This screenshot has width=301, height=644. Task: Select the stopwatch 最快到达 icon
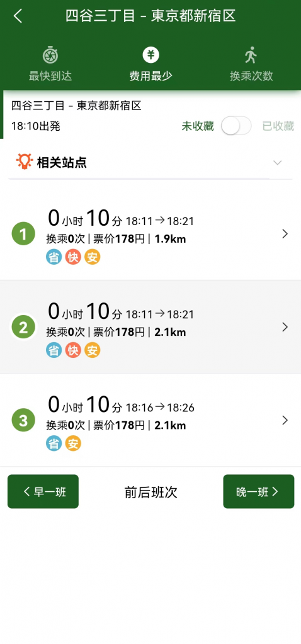pos(50,55)
